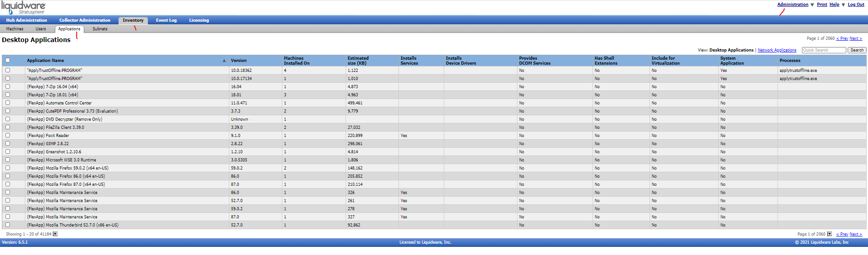Check the (FlexApp) DVD Decrypter row checkbox
Viewport: 868px width, 255px height.
click(8, 119)
